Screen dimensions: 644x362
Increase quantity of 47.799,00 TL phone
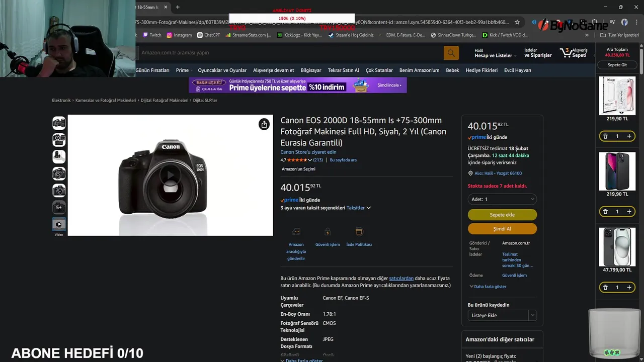point(629,288)
